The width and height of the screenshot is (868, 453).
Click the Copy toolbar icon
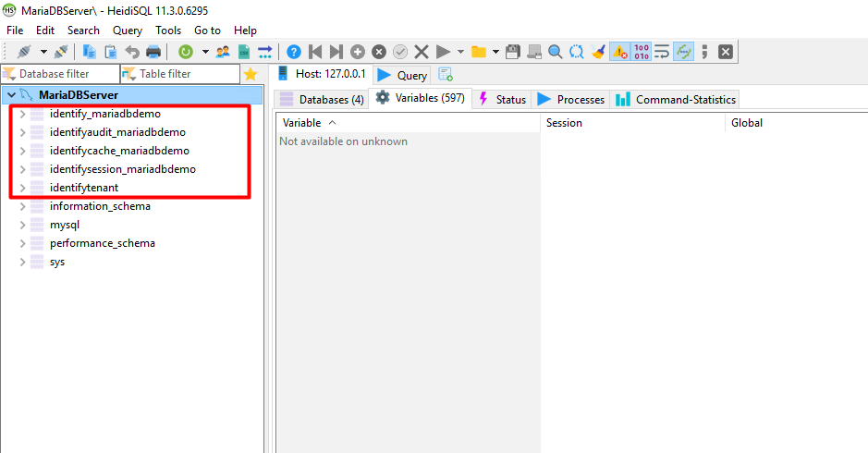[89, 52]
